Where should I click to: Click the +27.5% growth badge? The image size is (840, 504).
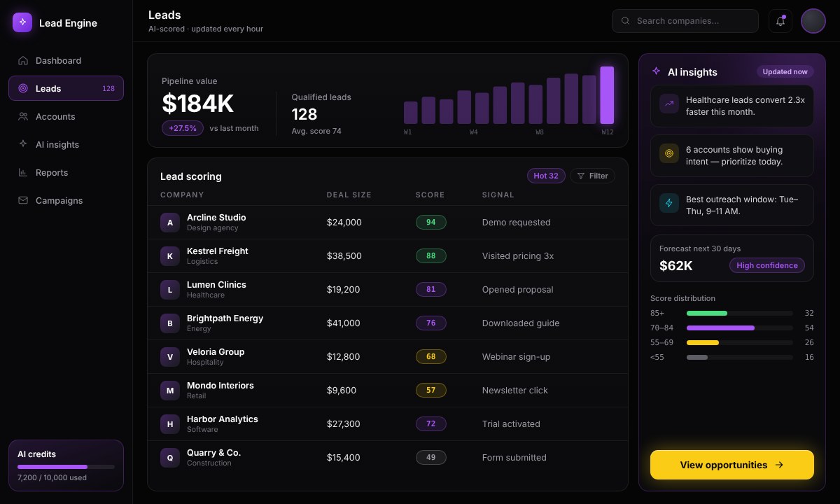(183, 128)
